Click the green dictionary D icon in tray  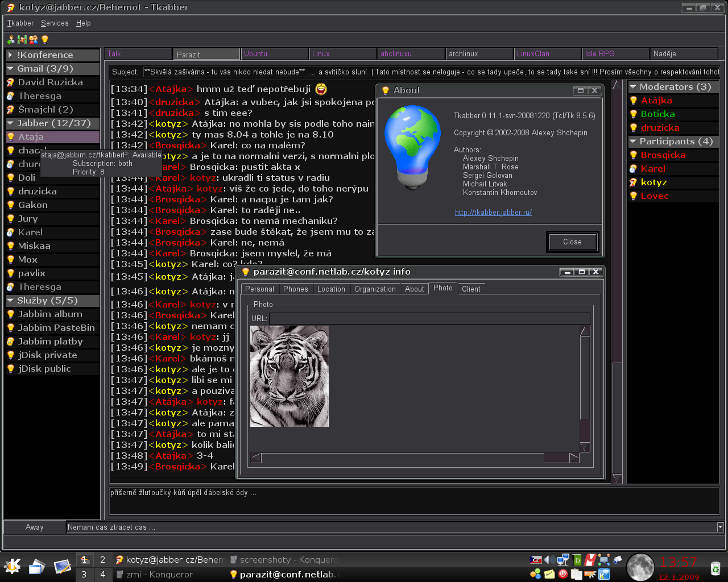click(x=577, y=560)
